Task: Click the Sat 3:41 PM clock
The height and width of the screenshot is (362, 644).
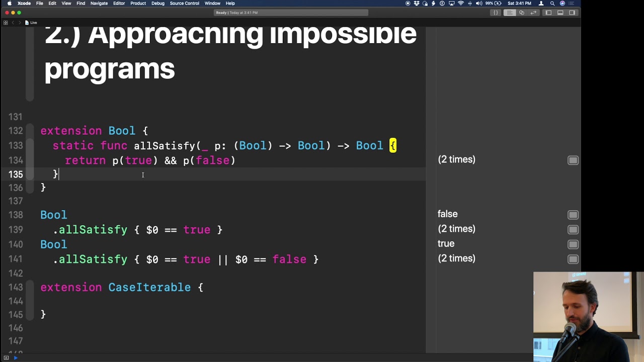Action: click(x=519, y=3)
